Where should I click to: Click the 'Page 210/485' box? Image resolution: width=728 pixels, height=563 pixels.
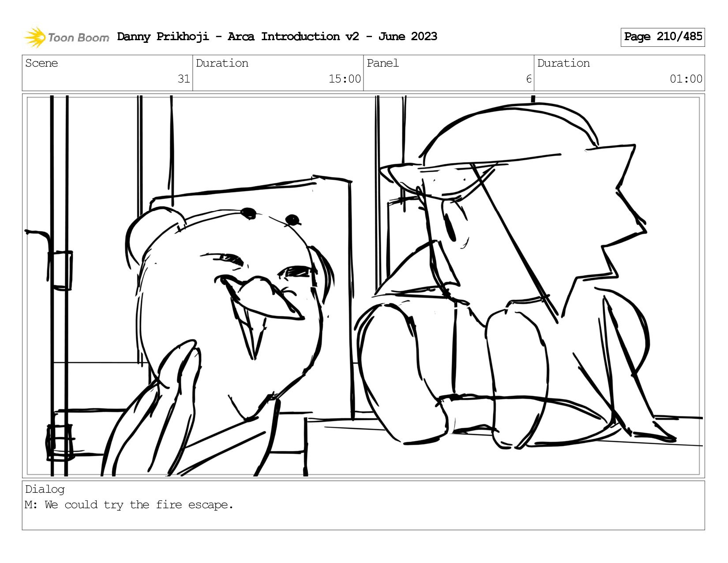point(663,37)
